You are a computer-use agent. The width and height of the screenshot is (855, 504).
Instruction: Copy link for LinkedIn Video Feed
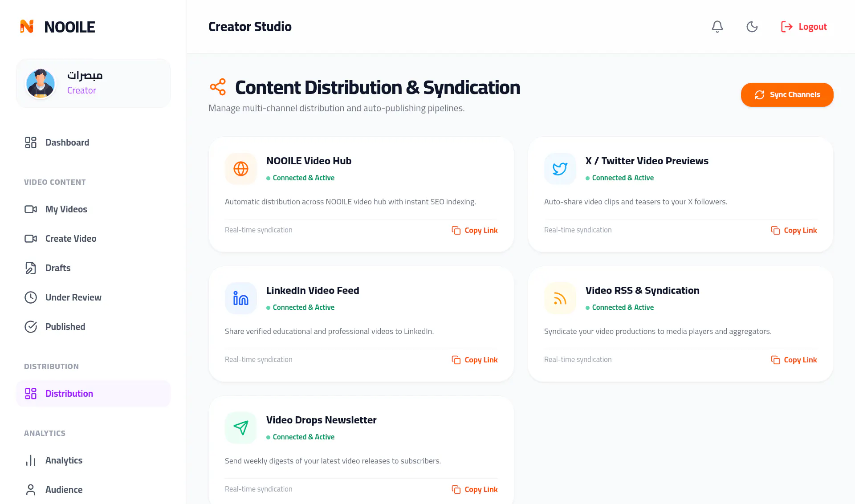475,360
